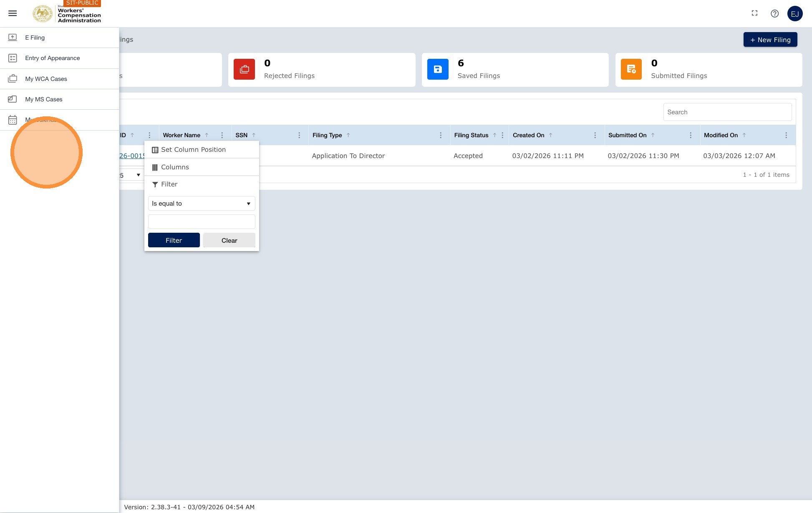Expand the Columns option in column menu
Image resolution: width=812 pixels, height=513 pixels.
coord(202,167)
